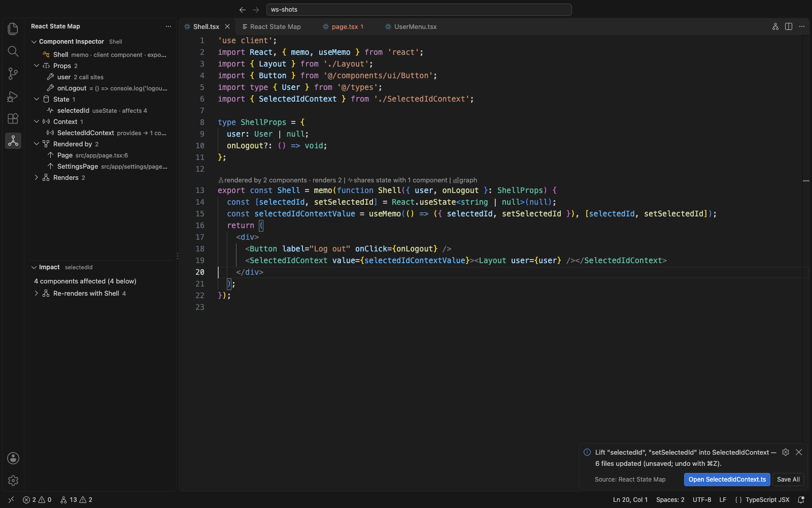Open the Source Control view icon
812x508 pixels.
point(13,74)
